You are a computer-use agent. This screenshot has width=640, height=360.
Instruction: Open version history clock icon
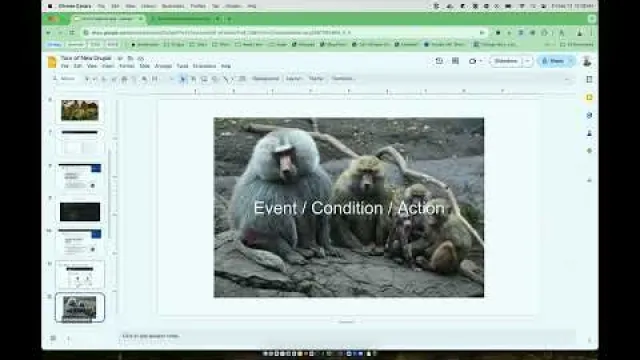click(x=439, y=61)
